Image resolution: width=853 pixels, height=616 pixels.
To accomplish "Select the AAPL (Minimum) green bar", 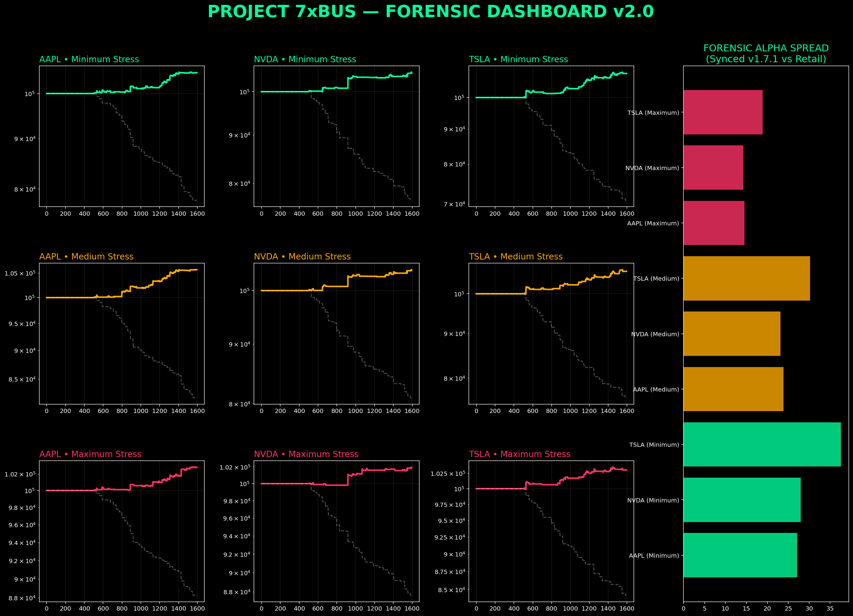I will (740, 555).
